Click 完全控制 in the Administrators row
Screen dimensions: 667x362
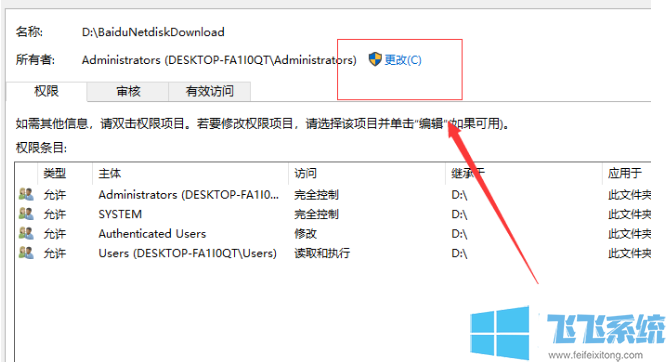coord(316,195)
